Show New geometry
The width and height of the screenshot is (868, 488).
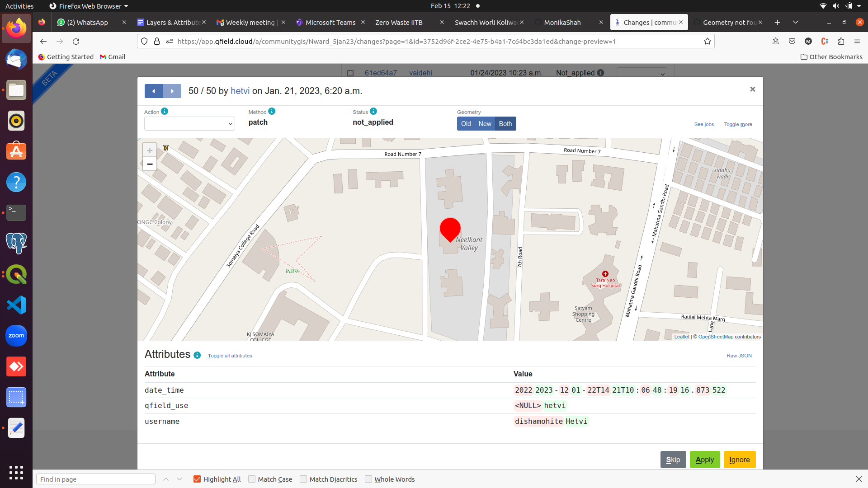(485, 124)
